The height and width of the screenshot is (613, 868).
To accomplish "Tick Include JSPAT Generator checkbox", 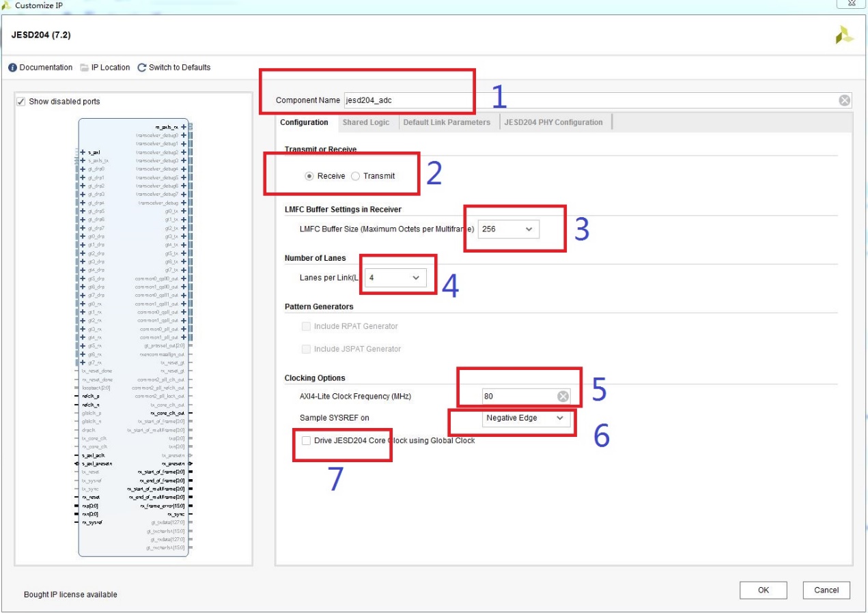I will 307,349.
